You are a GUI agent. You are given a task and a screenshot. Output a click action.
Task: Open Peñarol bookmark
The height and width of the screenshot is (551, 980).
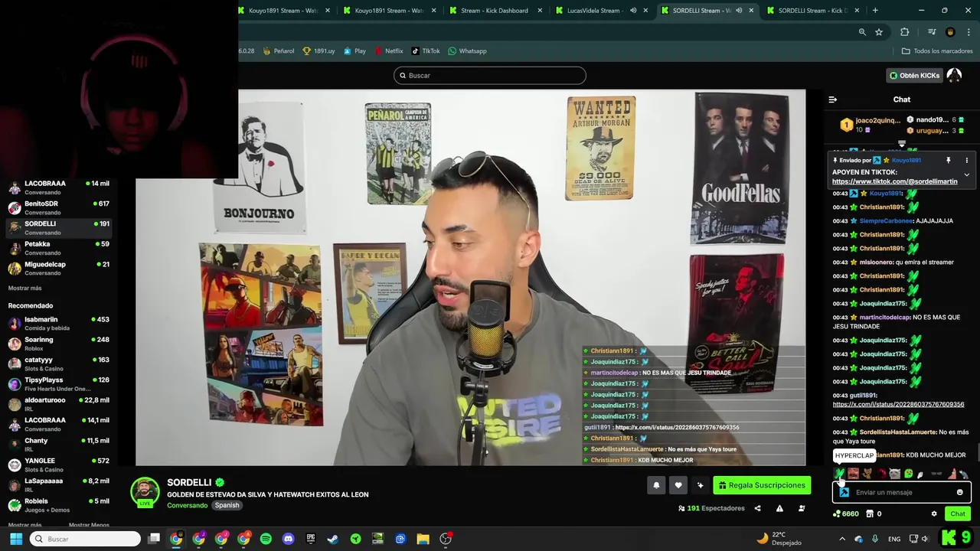point(278,51)
